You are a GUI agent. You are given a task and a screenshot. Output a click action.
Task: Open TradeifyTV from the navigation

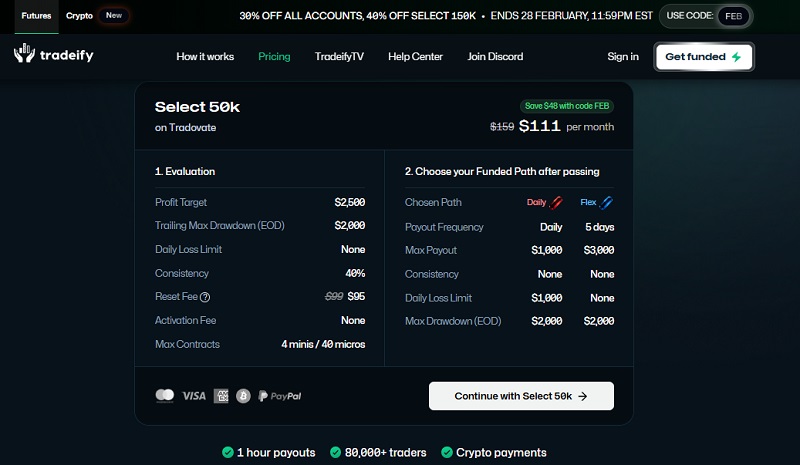[x=339, y=57]
